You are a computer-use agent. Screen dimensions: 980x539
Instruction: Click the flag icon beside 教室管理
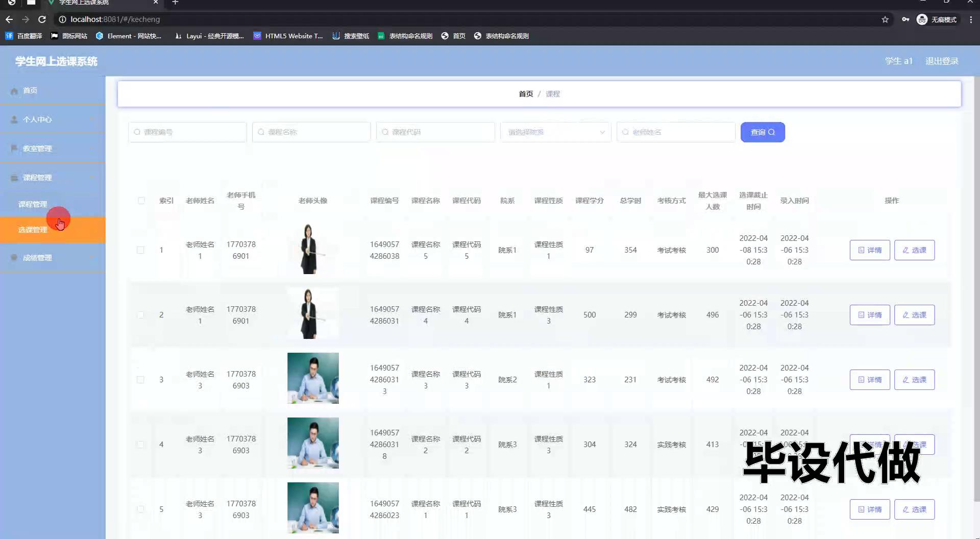click(x=14, y=149)
